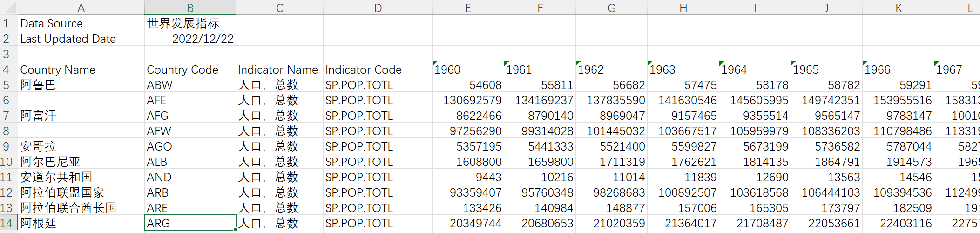
Task: Click the country code cell AFW
Action: point(190,131)
